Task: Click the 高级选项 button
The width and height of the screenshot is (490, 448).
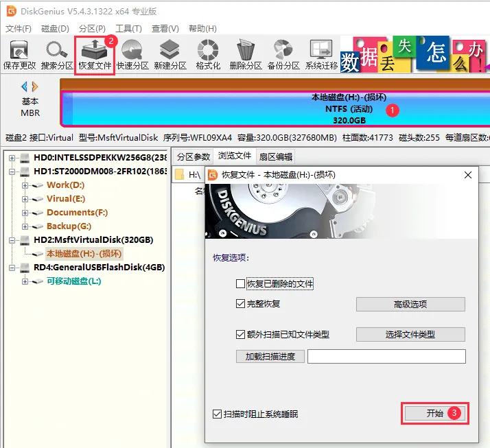Action: pyautogui.click(x=410, y=305)
